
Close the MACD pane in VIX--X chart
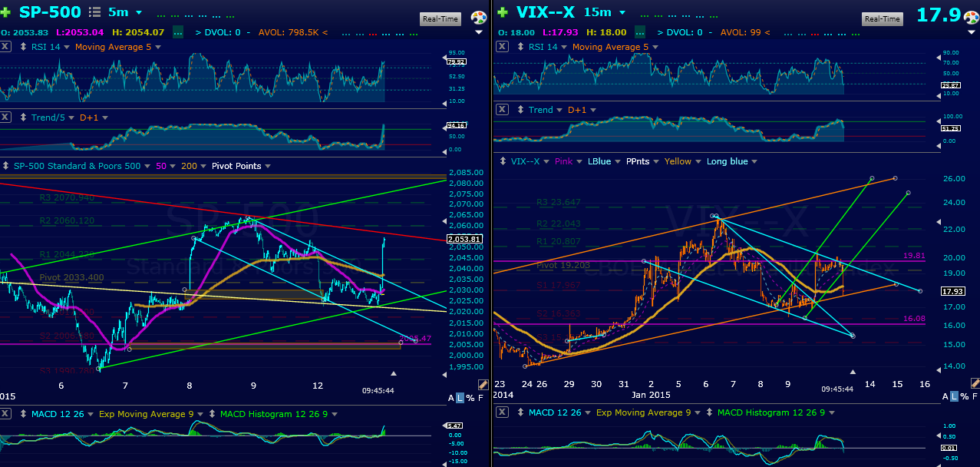501,412
